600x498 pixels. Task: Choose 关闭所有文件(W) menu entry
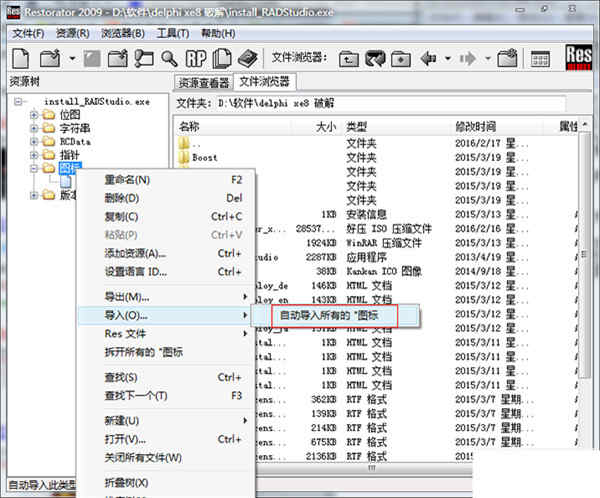pyautogui.click(x=166, y=457)
